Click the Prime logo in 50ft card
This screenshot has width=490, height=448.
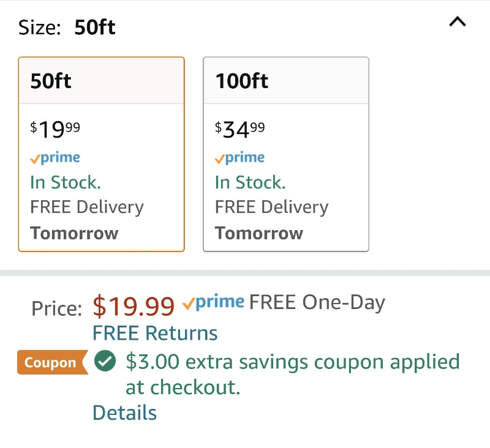pyautogui.click(x=55, y=158)
